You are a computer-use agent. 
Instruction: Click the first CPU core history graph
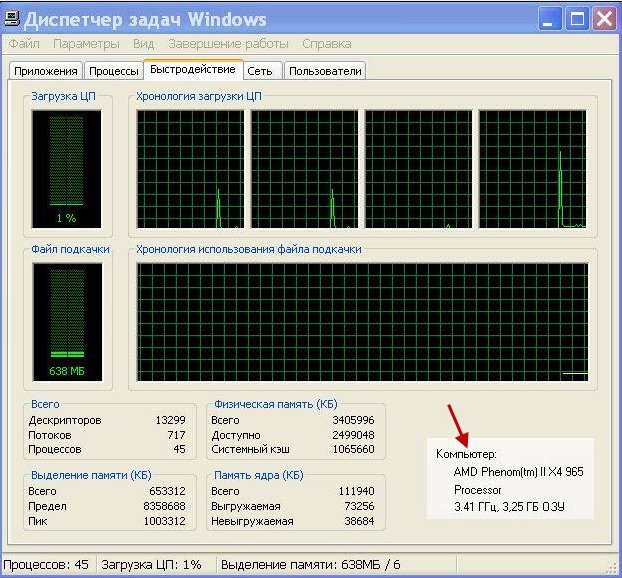pos(190,169)
